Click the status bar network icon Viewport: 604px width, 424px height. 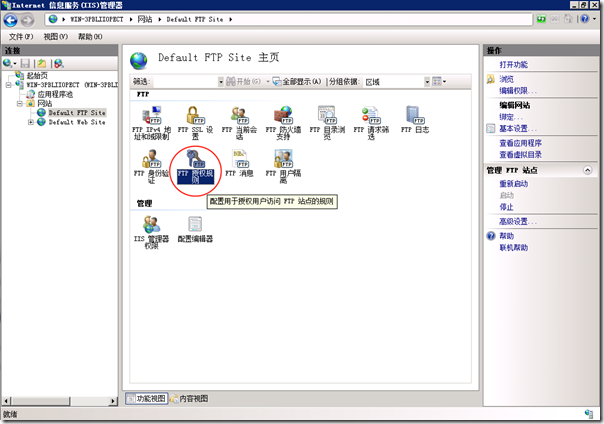589,414
